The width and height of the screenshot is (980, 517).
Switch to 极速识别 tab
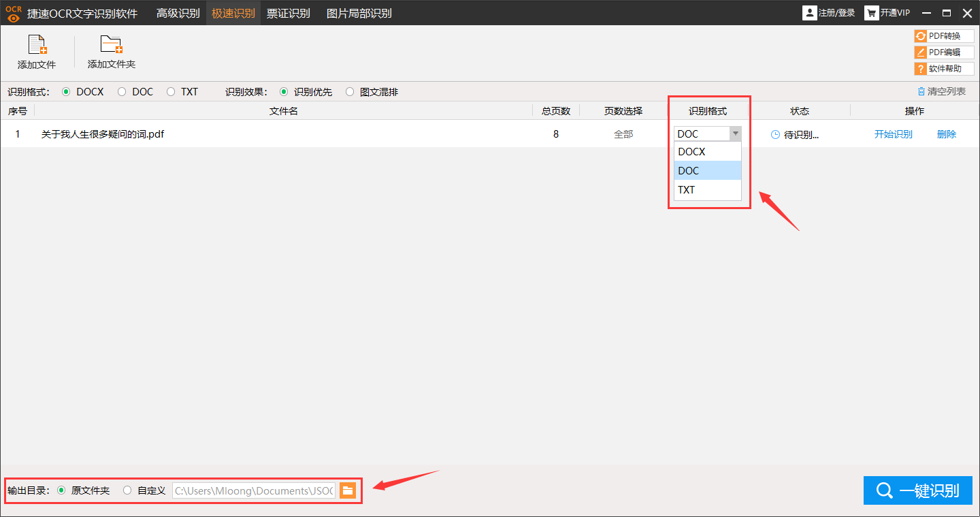(x=233, y=13)
